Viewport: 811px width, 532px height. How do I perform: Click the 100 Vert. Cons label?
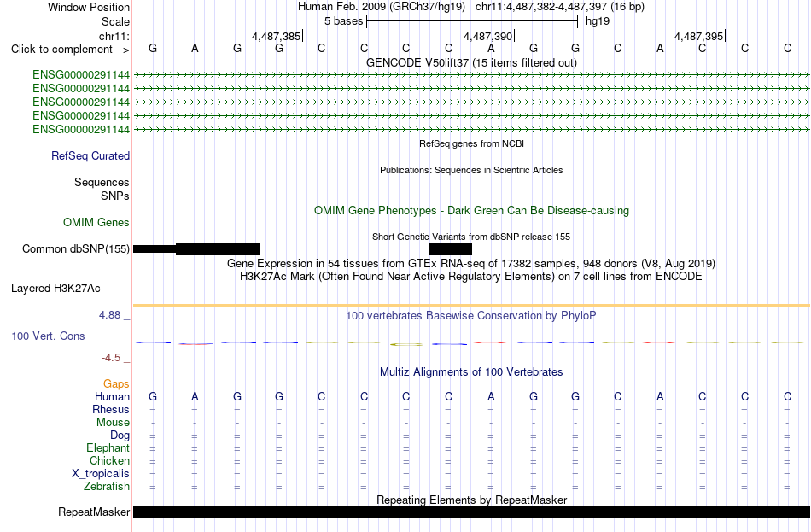click(48, 336)
